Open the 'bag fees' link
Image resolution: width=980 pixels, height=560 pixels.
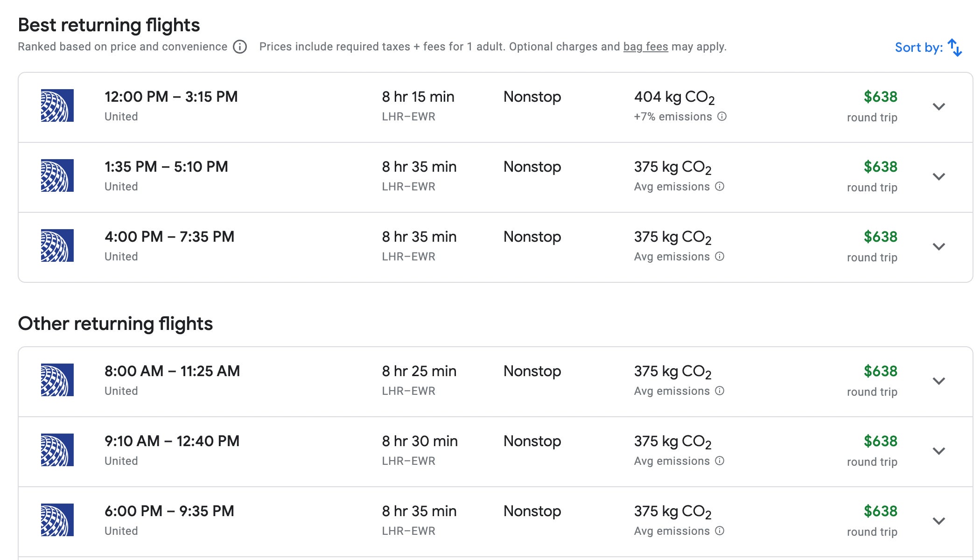tap(645, 47)
